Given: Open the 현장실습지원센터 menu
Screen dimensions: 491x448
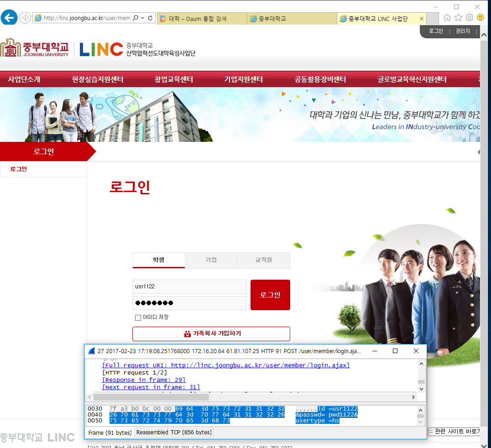Looking at the screenshot, I should tap(98, 79).
